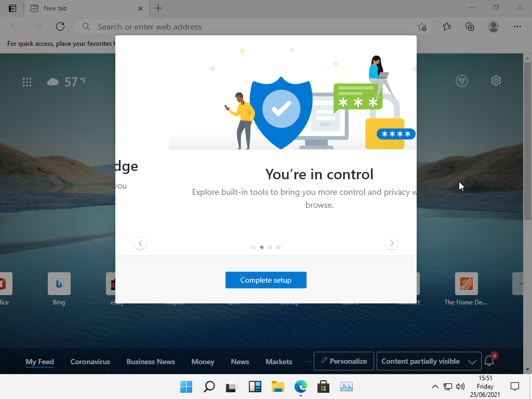The width and height of the screenshot is (532, 399).
Task: Select the first carousel page dot
Action: click(254, 247)
